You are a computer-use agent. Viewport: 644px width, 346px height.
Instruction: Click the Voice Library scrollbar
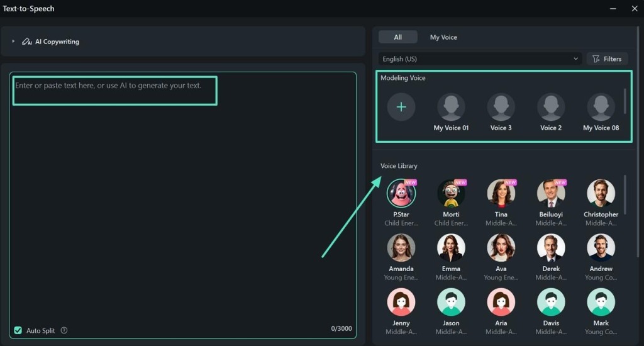625,195
